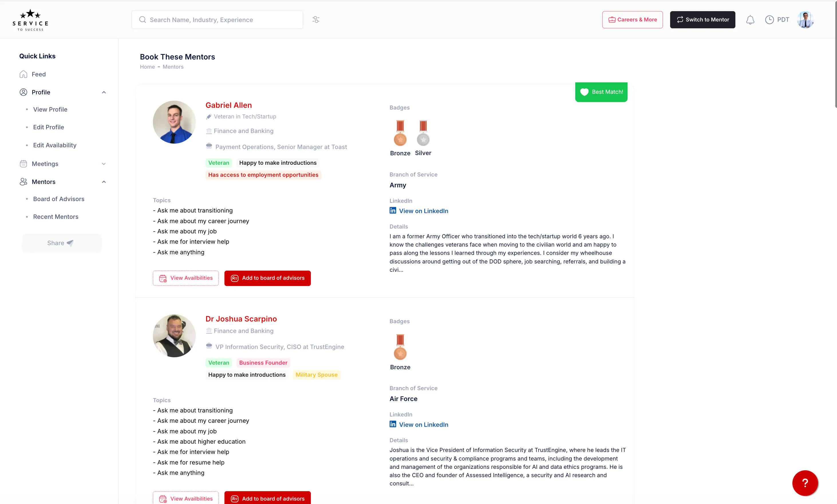The image size is (837, 504).
Task: Focus the Search Name, Industry, Experience field
Action: point(217,20)
